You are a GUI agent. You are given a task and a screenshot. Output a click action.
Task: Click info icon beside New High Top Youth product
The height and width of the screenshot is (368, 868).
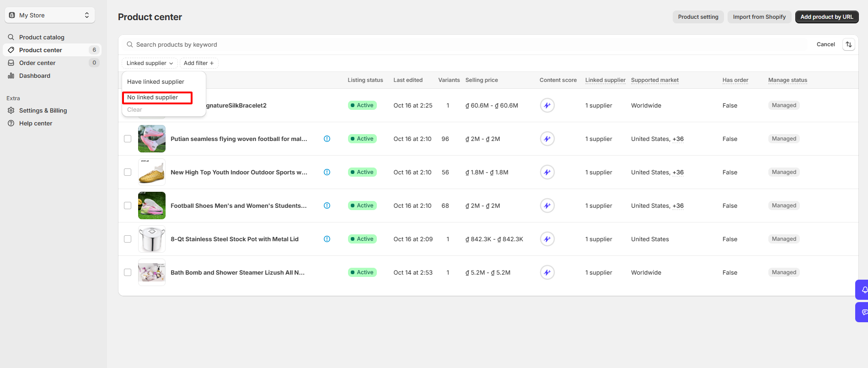pos(327,172)
